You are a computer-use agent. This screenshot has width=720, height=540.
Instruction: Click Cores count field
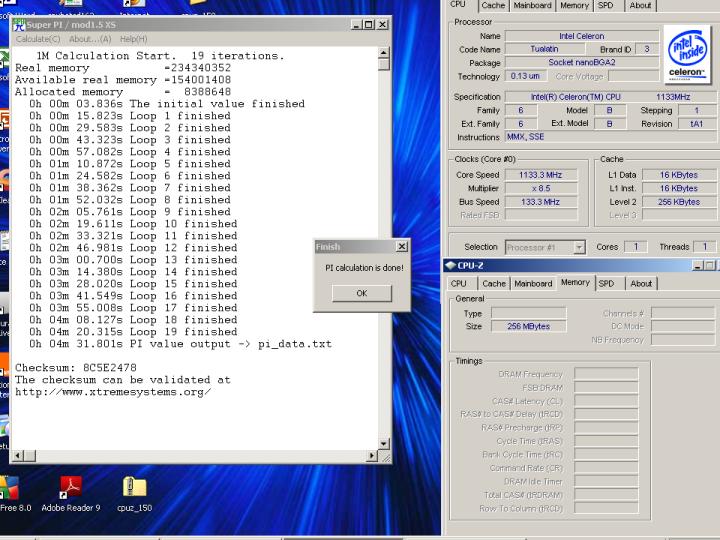coord(636,247)
